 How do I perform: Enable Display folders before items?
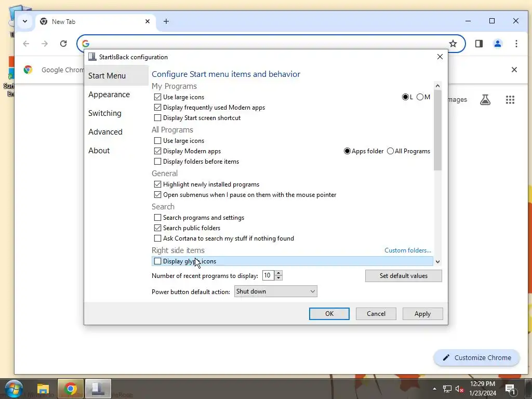157,162
